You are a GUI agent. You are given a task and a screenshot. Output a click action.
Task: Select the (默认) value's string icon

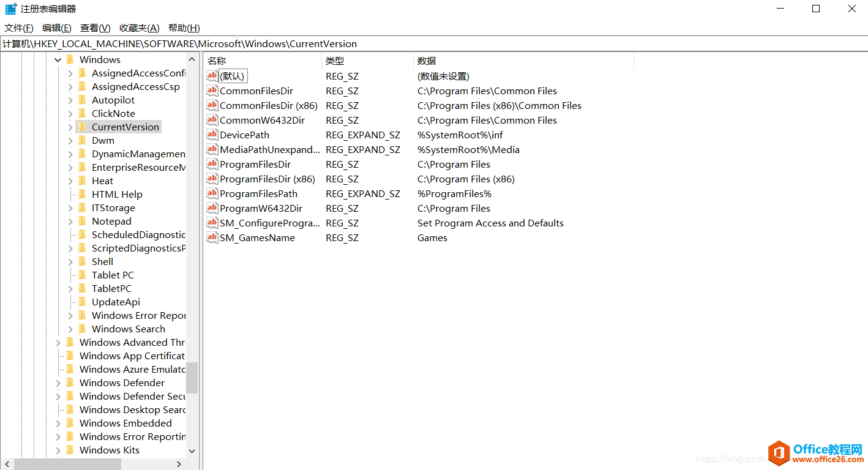tap(212, 76)
